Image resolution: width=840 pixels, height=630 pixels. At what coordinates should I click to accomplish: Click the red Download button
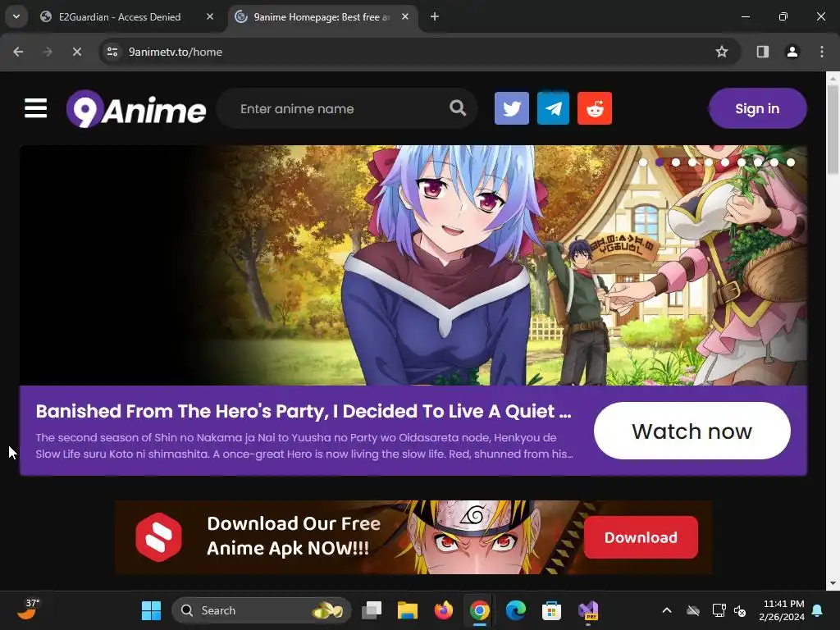tap(641, 537)
